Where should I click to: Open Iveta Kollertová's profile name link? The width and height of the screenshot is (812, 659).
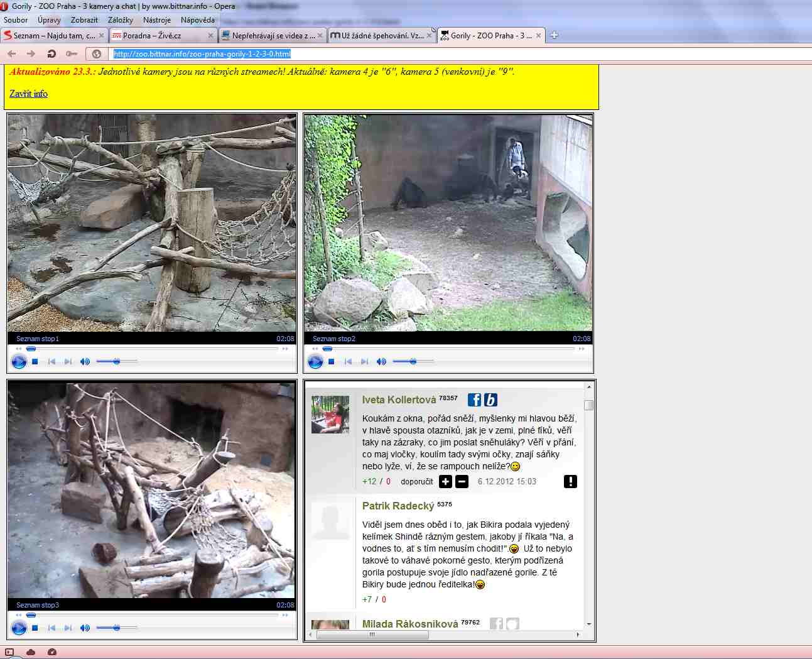[399, 400]
